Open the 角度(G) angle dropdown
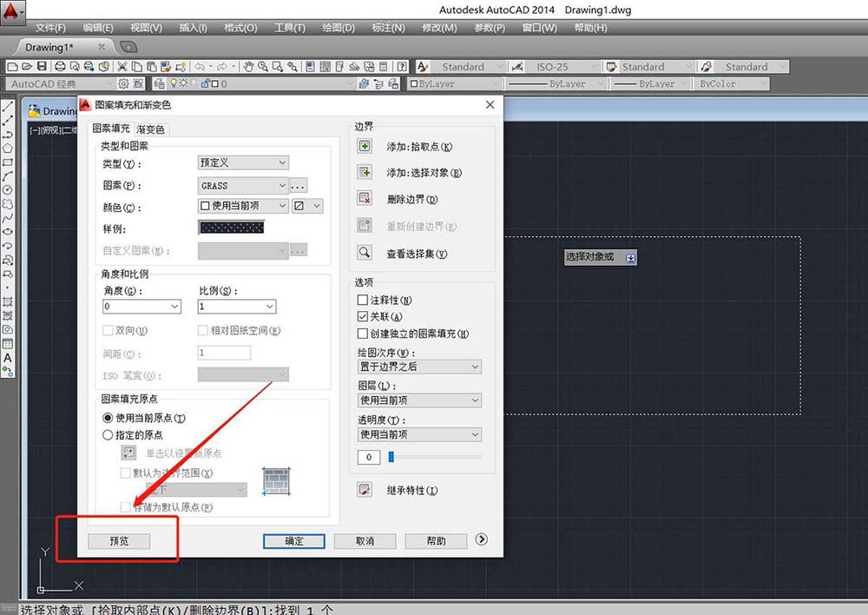The image size is (868, 615). 141,307
